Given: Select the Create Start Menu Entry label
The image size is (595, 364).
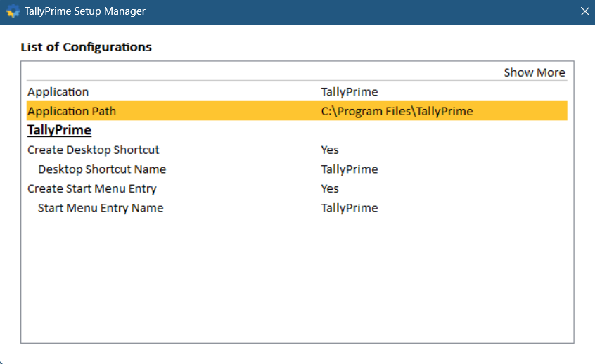Looking at the screenshot, I should point(92,188).
